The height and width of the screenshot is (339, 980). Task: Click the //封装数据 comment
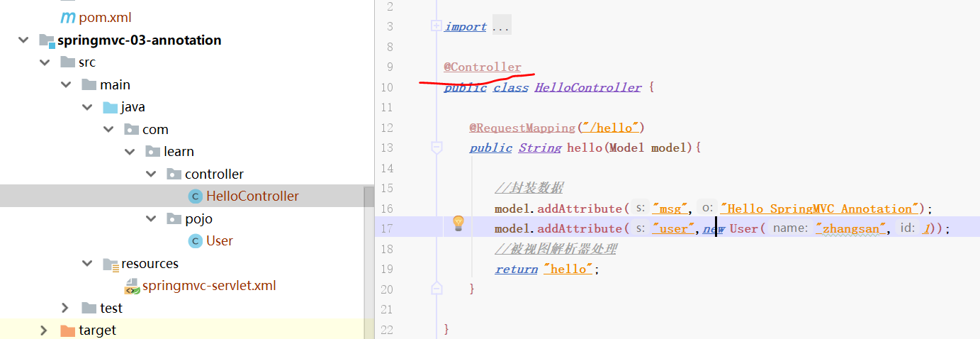coord(529,188)
